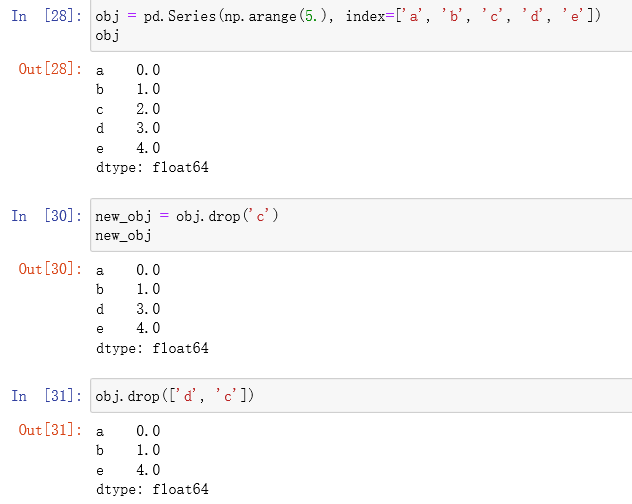This screenshot has width=632, height=504.
Task: Click 'obj' on second line of cell 28
Action: (x=107, y=36)
